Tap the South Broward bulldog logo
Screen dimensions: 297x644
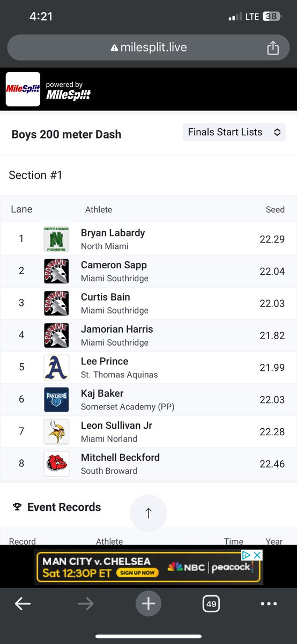(x=56, y=464)
